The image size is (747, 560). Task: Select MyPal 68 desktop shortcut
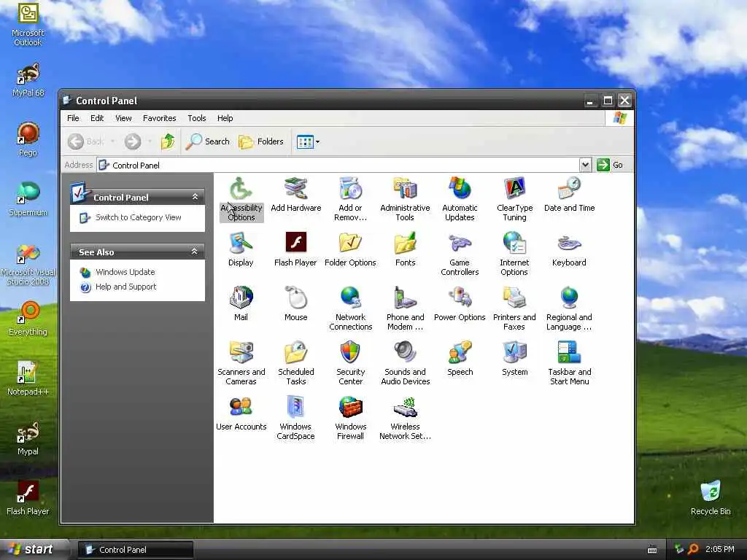point(28,80)
